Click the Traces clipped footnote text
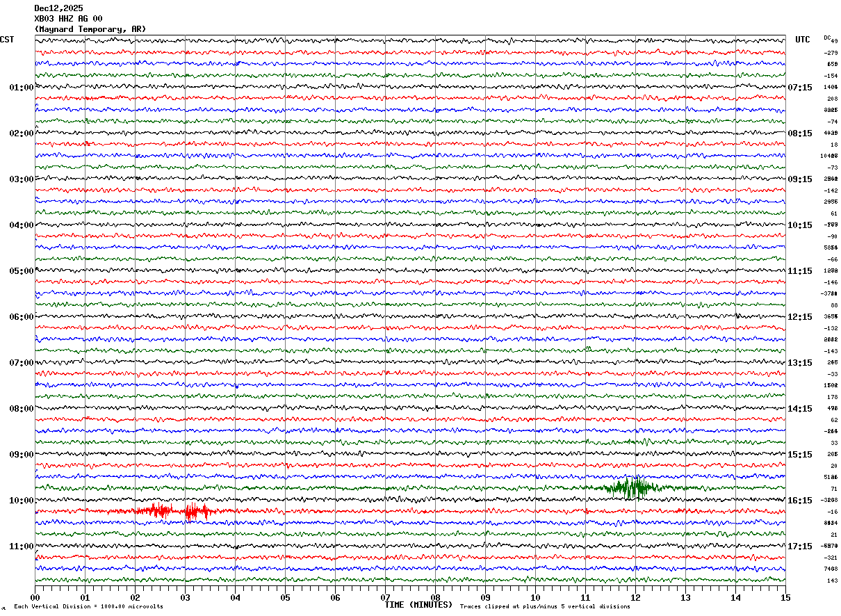841x616 pixels. click(x=545, y=607)
